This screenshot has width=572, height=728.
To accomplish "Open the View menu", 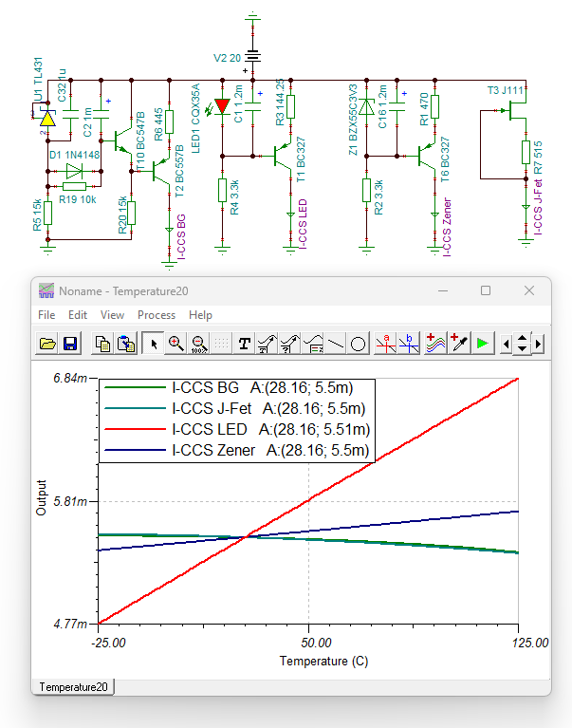I will click(112, 315).
